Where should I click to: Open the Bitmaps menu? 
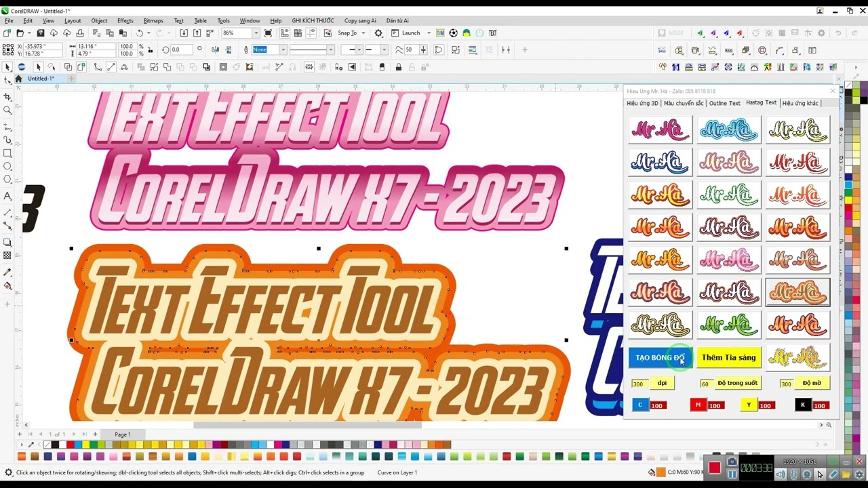pos(153,20)
